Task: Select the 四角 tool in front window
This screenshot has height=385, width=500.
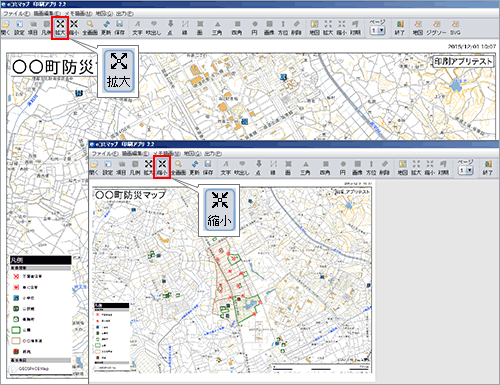Action: tap(325, 168)
